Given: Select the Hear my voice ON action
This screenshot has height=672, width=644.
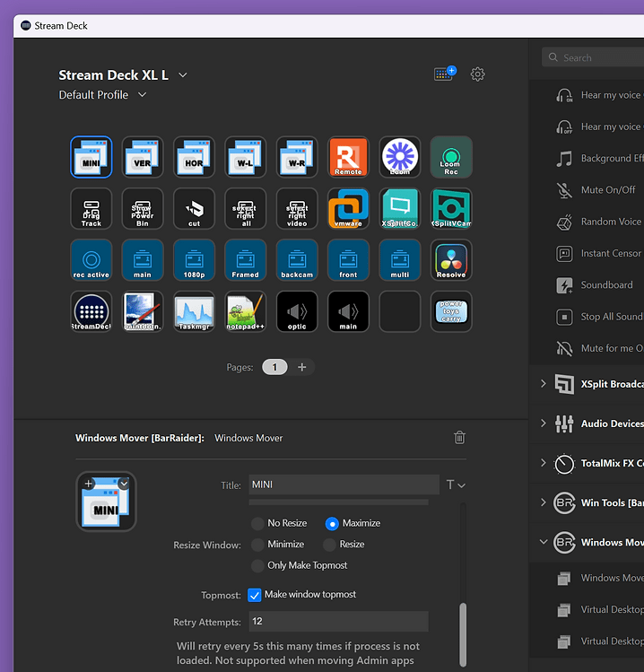Looking at the screenshot, I should coord(599,95).
